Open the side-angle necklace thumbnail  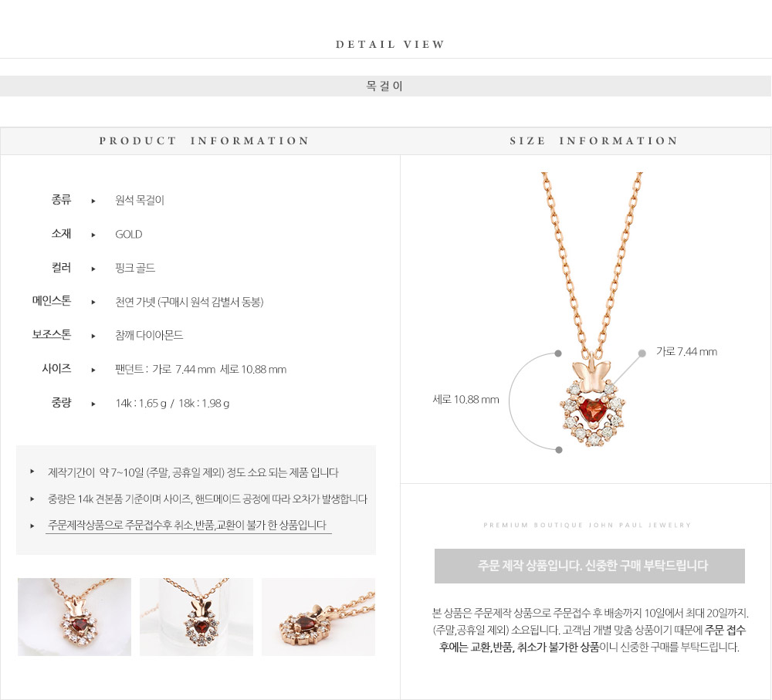[318, 617]
